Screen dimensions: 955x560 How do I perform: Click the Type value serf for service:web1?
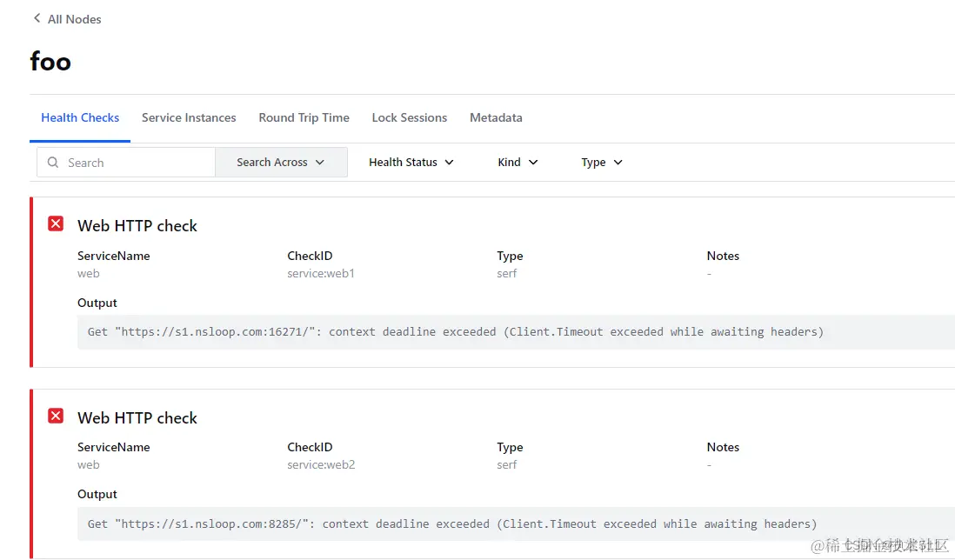point(507,273)
